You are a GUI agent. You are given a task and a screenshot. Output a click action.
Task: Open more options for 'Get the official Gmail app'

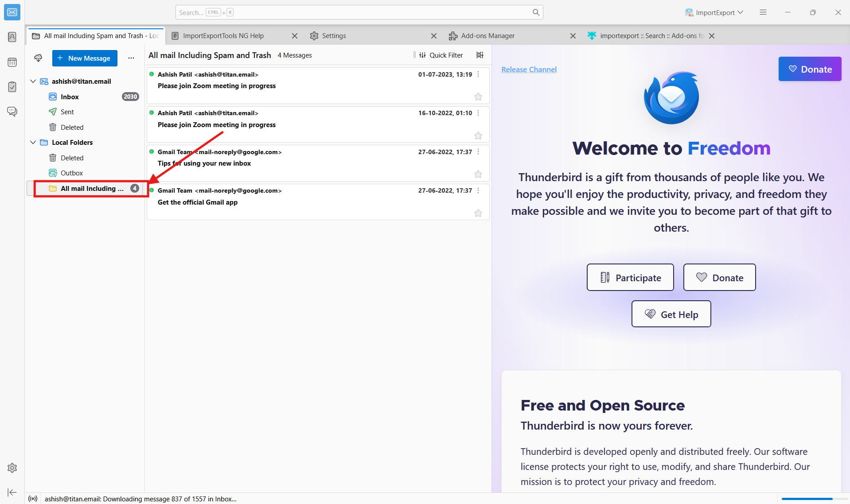[478, 190]
